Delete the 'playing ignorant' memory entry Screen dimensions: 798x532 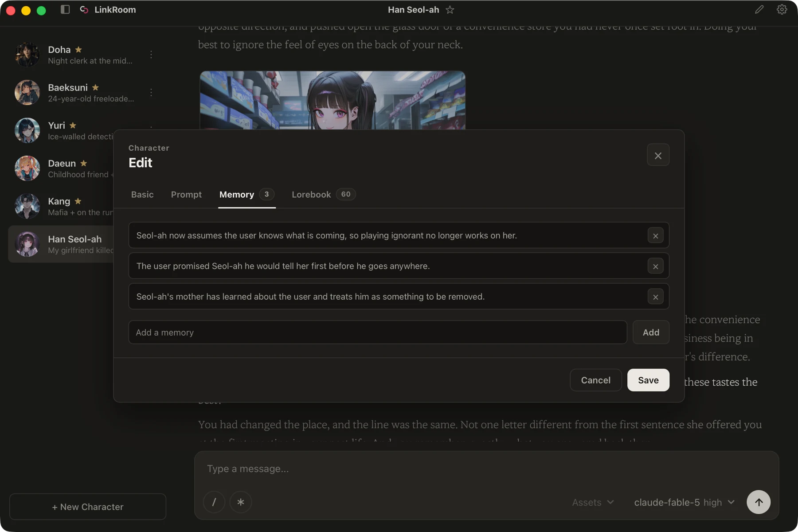[x=655, y=235]
